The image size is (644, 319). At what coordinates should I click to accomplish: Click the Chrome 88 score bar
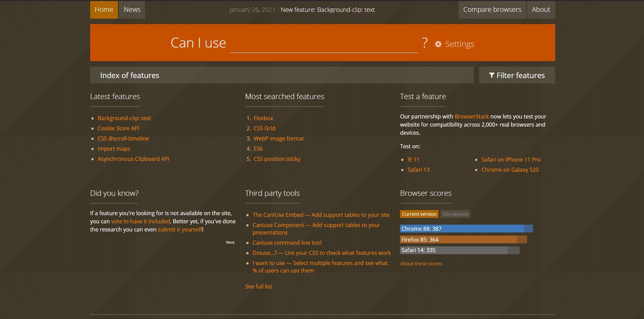(466, 229)
